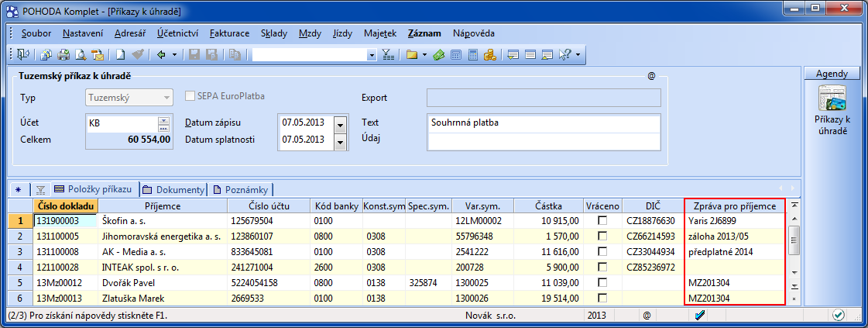Toggle Vráceno checkbox for Škofin a. s.
Screen dimensions: 868x328
(x=603, y=220)
